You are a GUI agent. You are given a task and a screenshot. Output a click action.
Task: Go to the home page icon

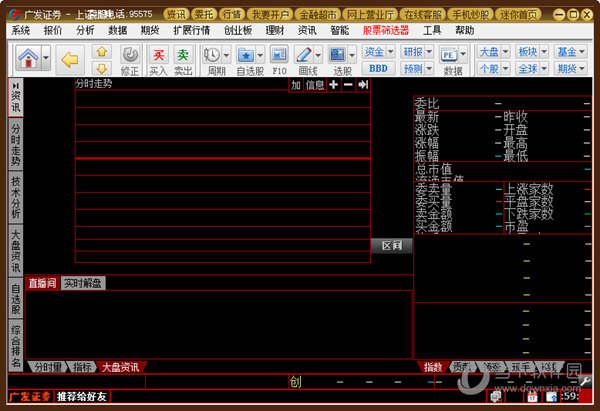click(x=29, y=58)
